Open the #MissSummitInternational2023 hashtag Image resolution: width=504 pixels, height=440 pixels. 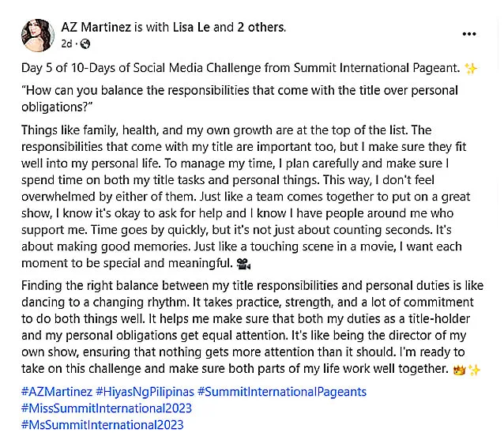click(107, 408)
